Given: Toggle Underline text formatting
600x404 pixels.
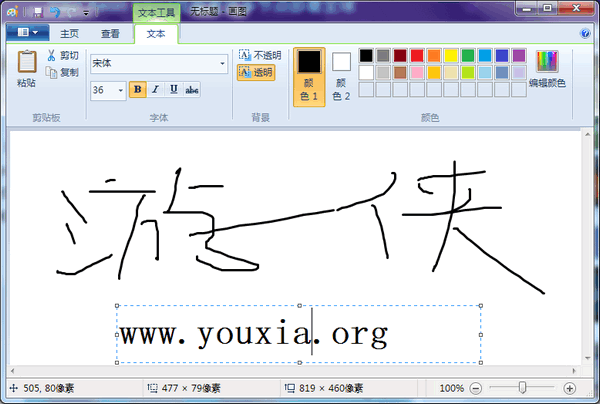Looking at the screenshot, I should point(174,90).
